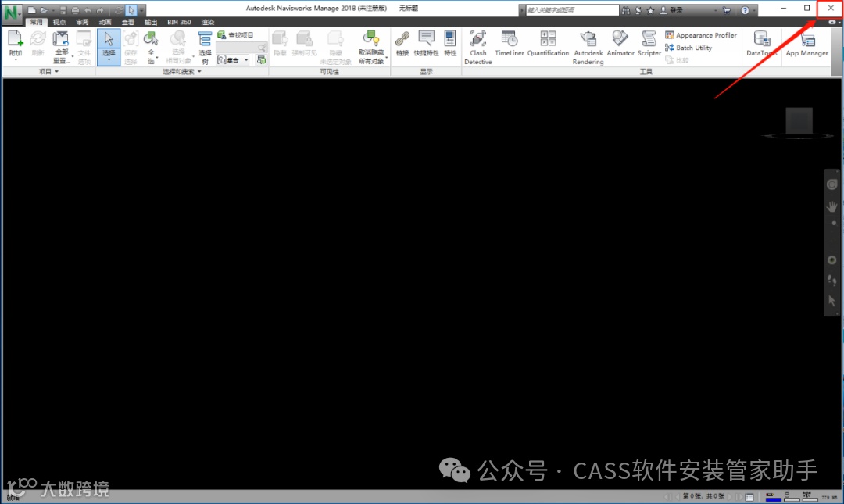Click the ViewCube in the scene corner
Image resolution: width=844 pixels, height=504 pixels.
tap(799, 123)
